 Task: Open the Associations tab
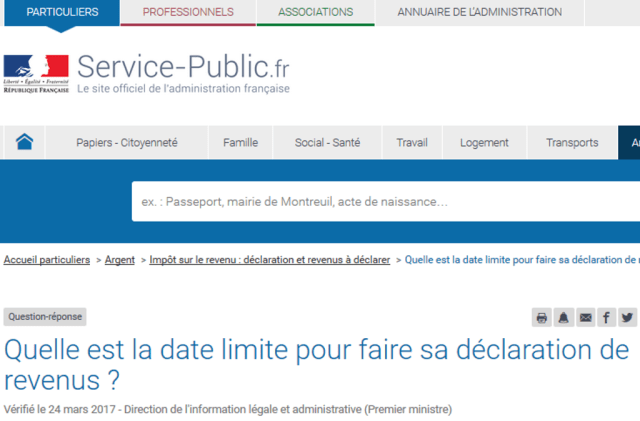(x=315, y=12)
